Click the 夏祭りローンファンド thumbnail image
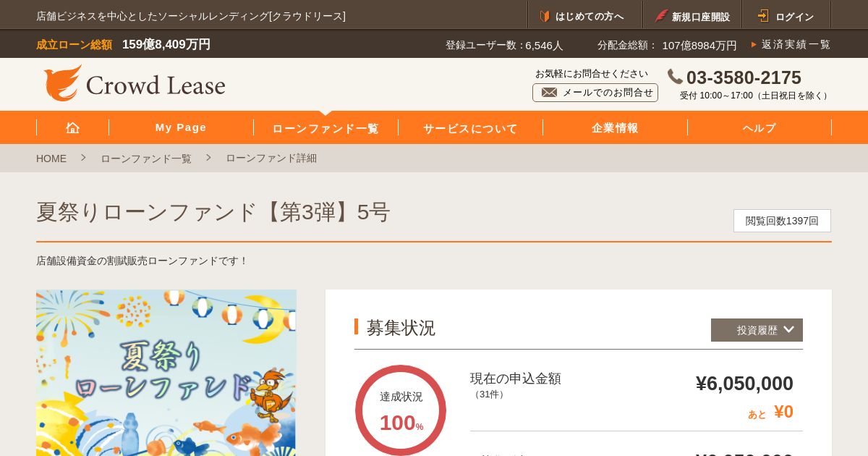This screenshot has width=868, height=456. tap(166, 373)
